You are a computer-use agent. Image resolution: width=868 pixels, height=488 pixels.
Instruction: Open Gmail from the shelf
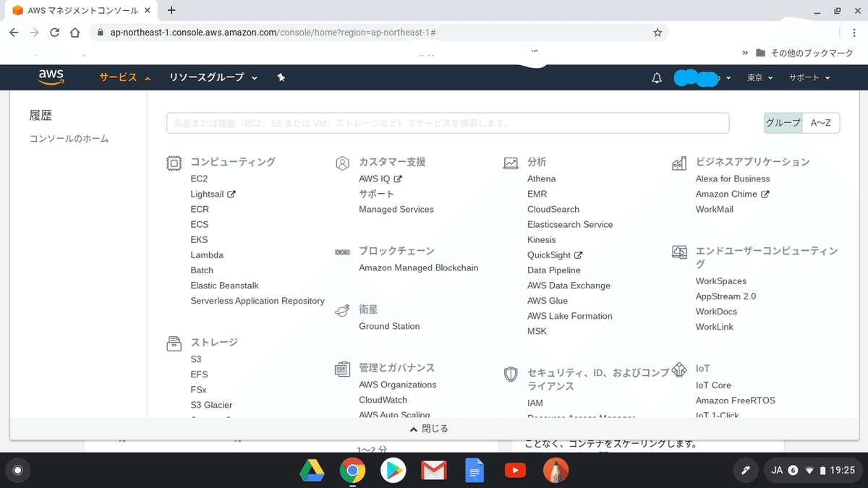(x=433, y=471)
